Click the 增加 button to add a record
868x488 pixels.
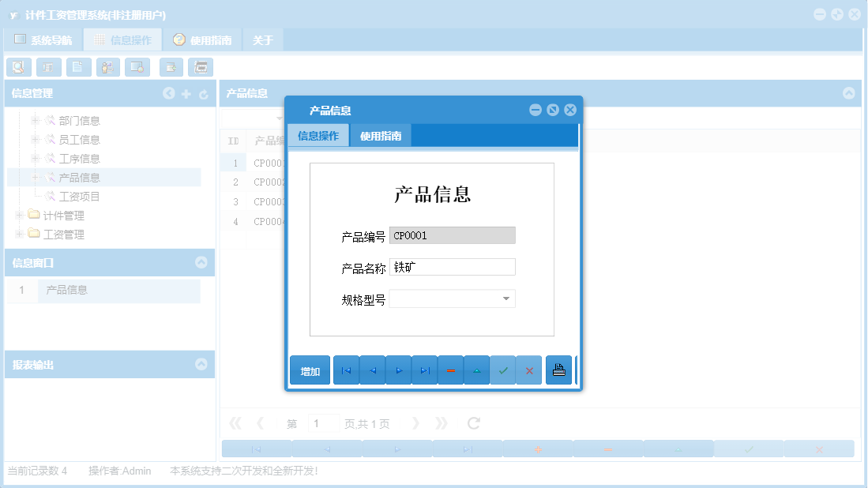(x=310, y=370)
